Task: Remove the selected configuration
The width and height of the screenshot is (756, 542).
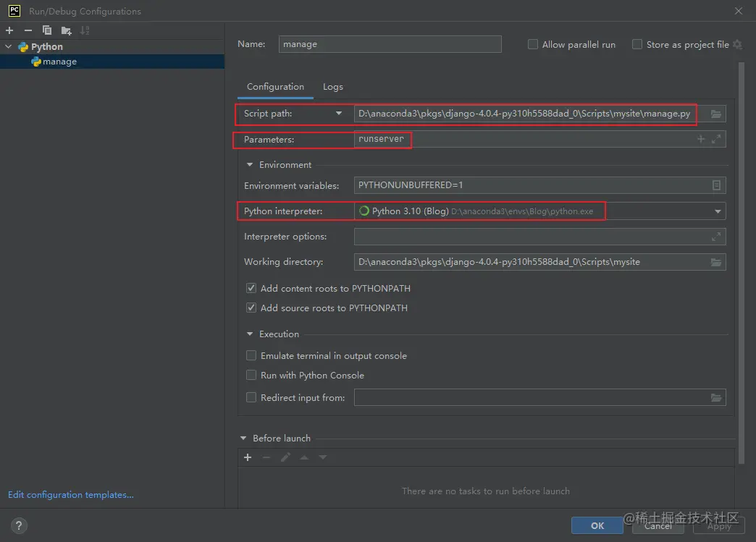Action: [x=28, y=30]
